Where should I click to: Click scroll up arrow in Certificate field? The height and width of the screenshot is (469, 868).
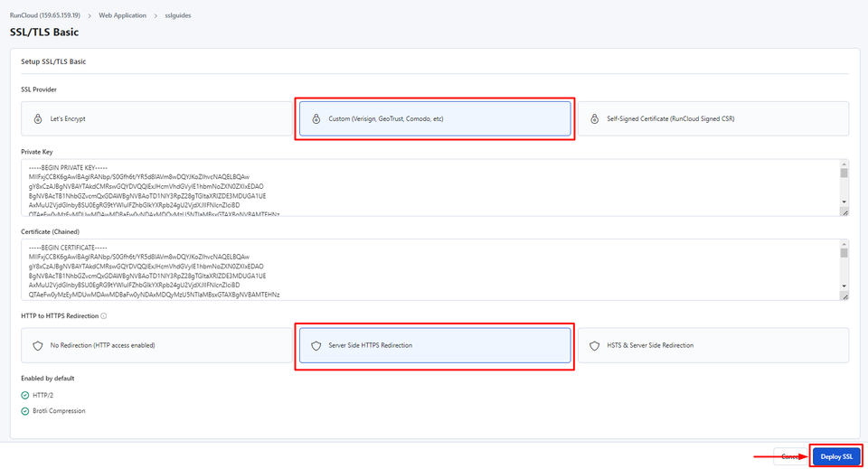(844, 244)
